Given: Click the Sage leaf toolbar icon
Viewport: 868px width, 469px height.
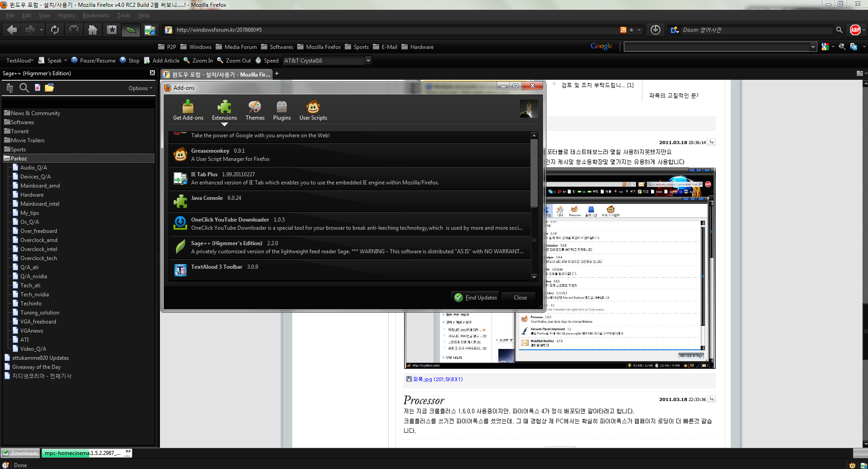Looking at the screenshot, I should pos(130,30).
